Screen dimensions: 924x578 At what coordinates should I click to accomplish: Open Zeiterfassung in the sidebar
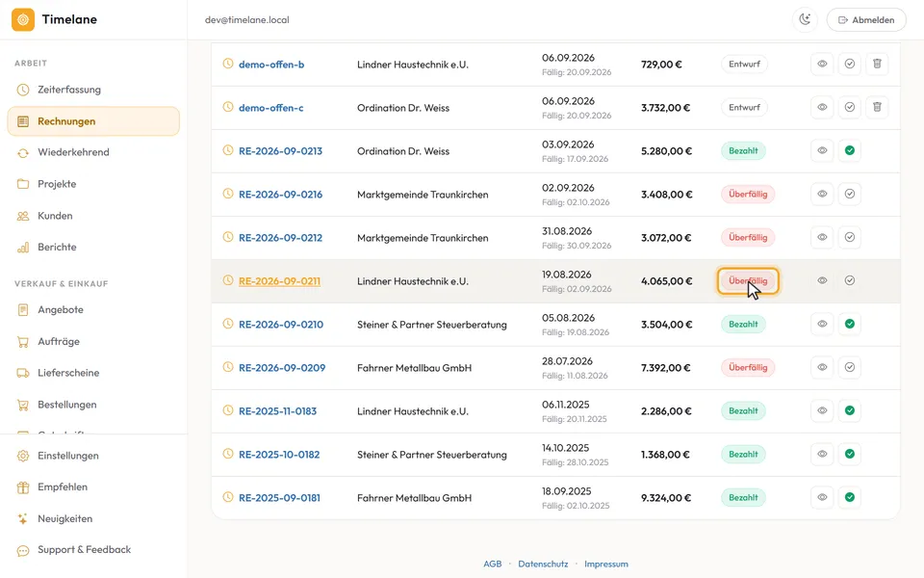(x=93, y=90)
